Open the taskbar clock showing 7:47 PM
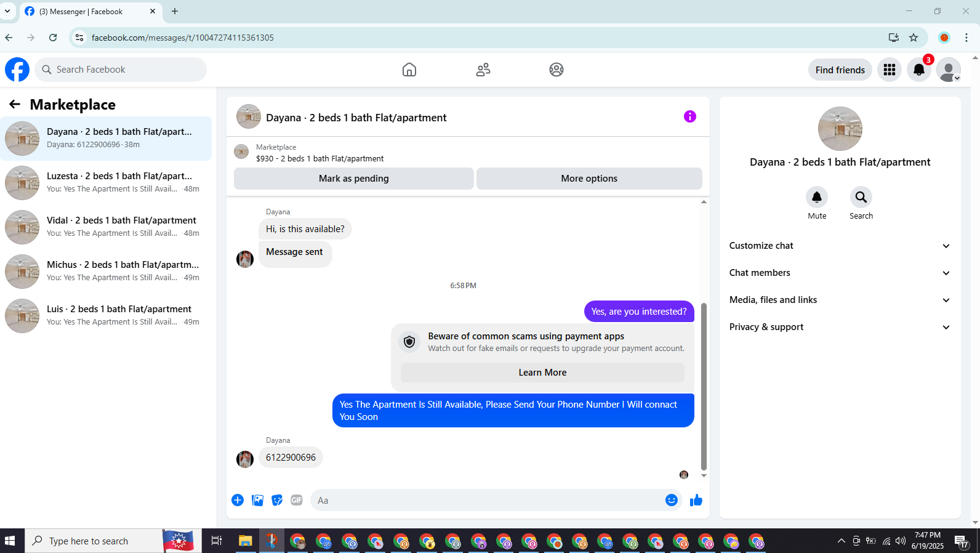Image resolution: width=980 pixels, height=553 pixels. pos(928,541)
